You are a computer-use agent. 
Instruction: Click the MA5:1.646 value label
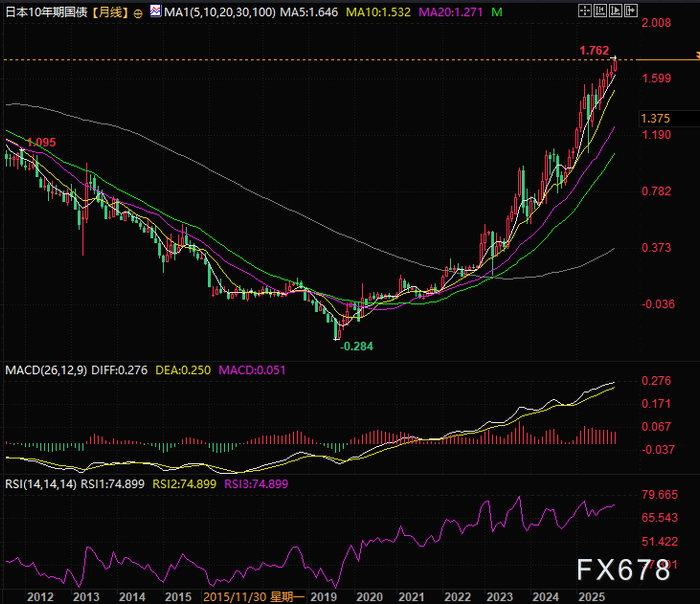309,12
